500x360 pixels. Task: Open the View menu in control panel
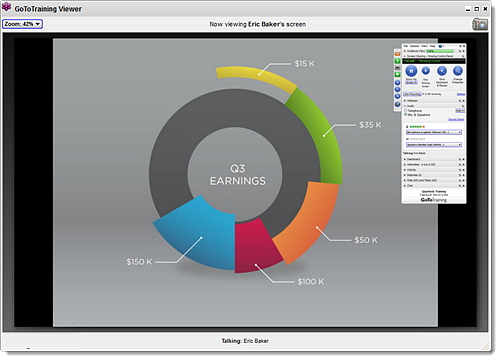(424, 46)
